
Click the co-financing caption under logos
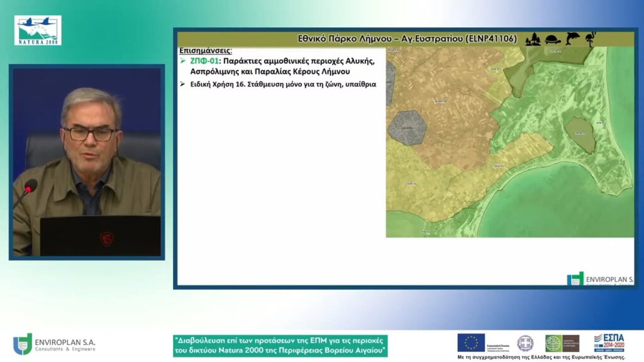(541, 357)
